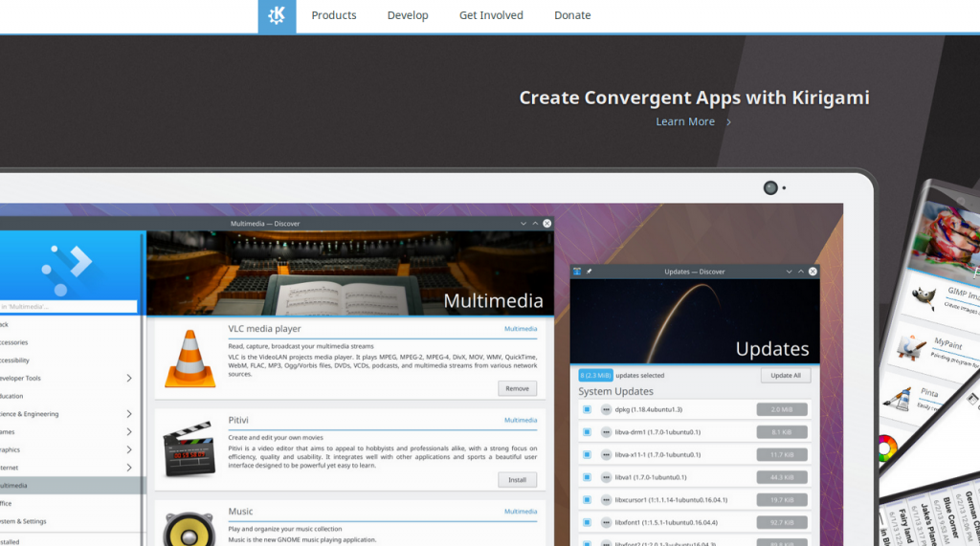This screenshot has width=980, height=546.
Task: Expand the Science & Engineering category
Action: (129, 413)
